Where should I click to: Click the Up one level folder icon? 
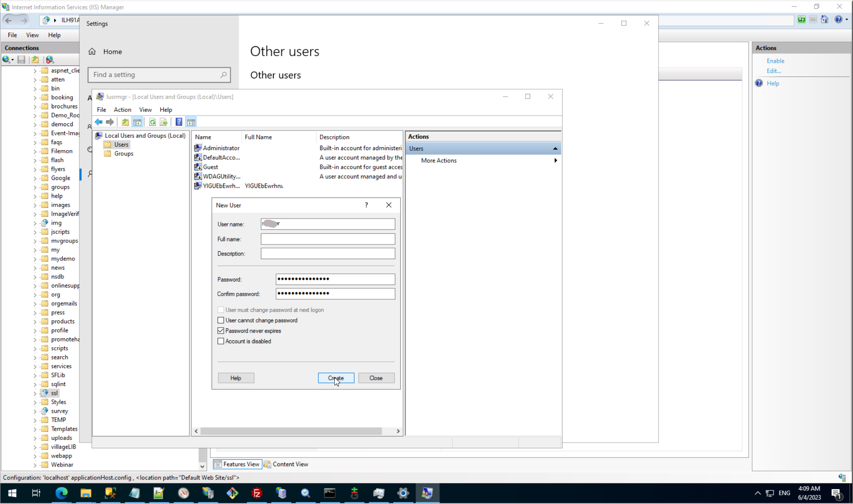tap(125, 122)
